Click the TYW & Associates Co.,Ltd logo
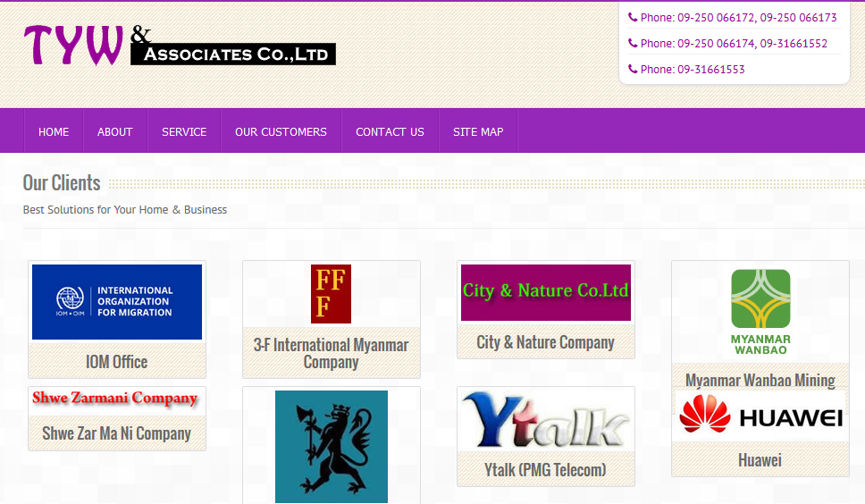The image size is (865, 504). click(x=180, y=46)
